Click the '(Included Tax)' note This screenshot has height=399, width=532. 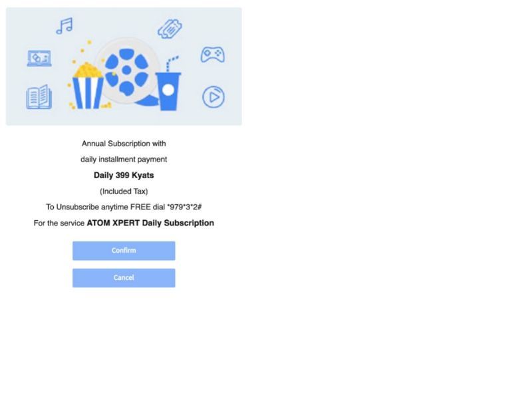click(x=124, y=192)
